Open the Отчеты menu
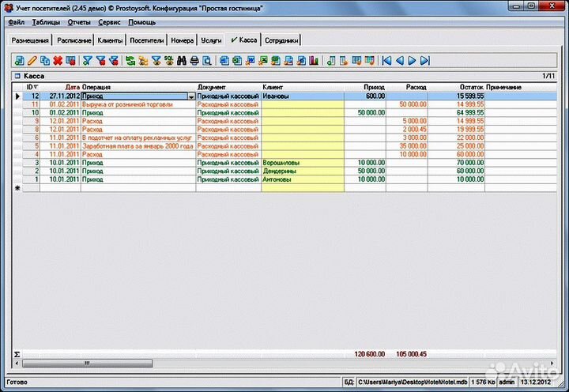The image size is (569, 392). click(79, 22)
